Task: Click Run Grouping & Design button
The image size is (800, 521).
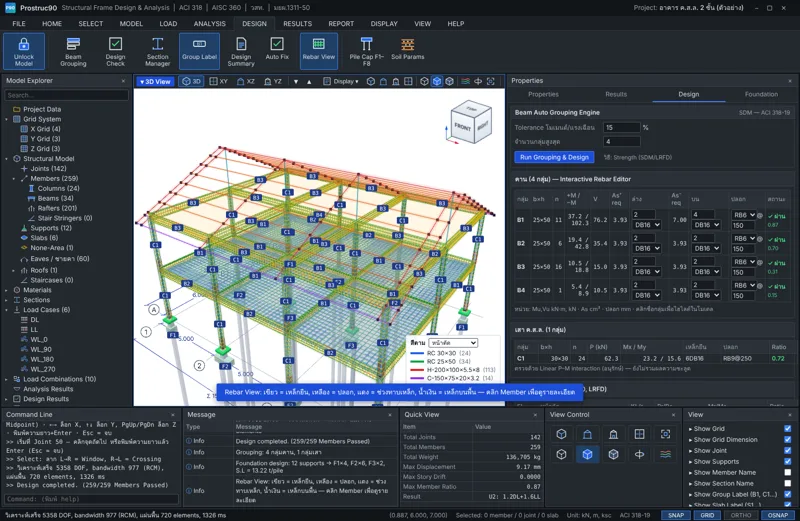Action: [x=554, y=157]
